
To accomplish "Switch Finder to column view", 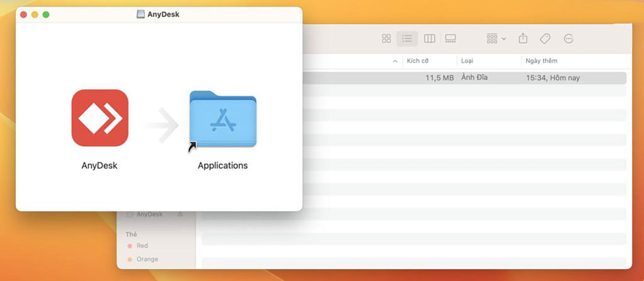I will [x=429, y=39].
